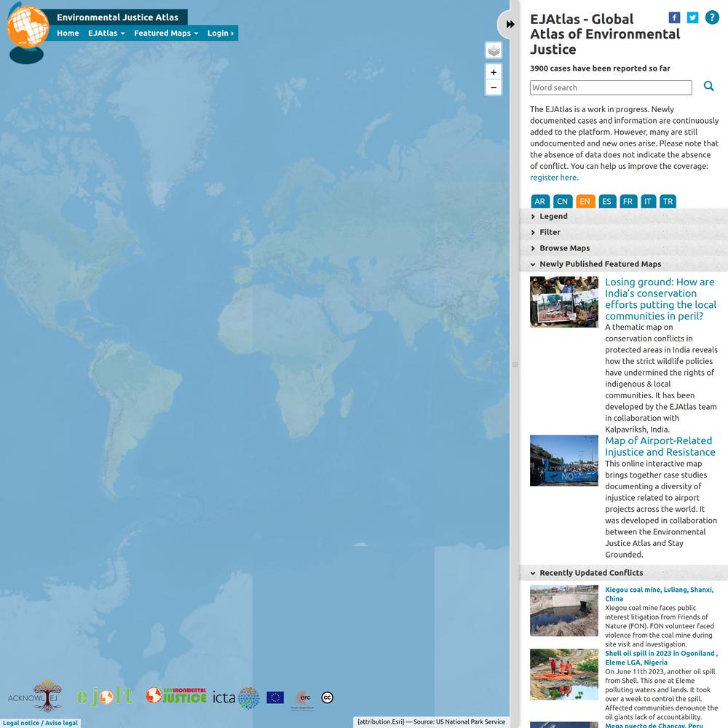This screenshot has height=728, width=728.
Task: Zoom out on the map
Action: click(x=494, y=87)
